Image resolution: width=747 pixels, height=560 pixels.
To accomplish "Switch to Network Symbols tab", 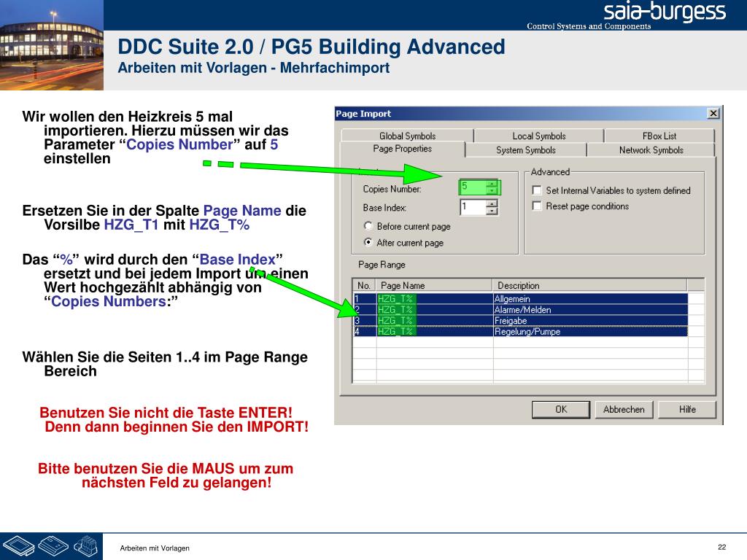I will 651,150.
